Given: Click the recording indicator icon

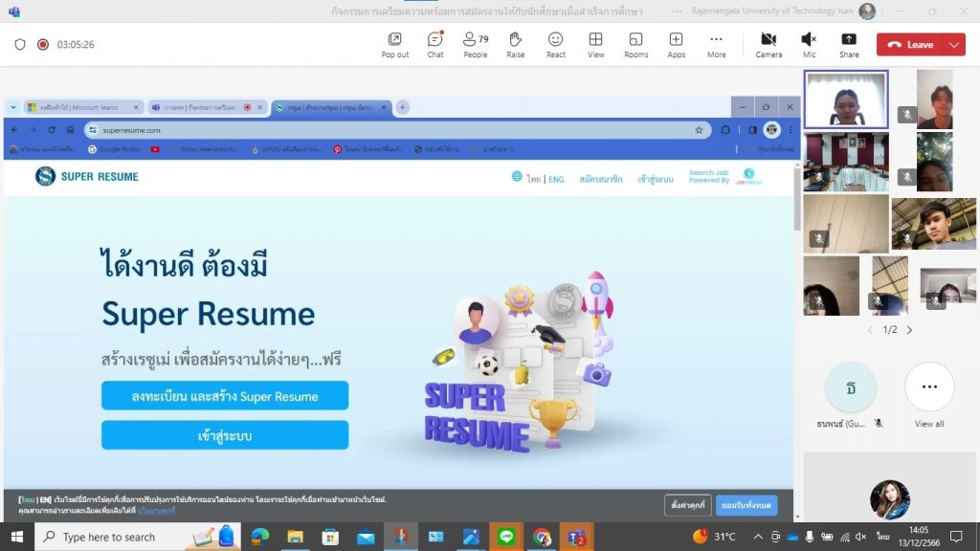Looking at the screenshot, I should [43, 44].
